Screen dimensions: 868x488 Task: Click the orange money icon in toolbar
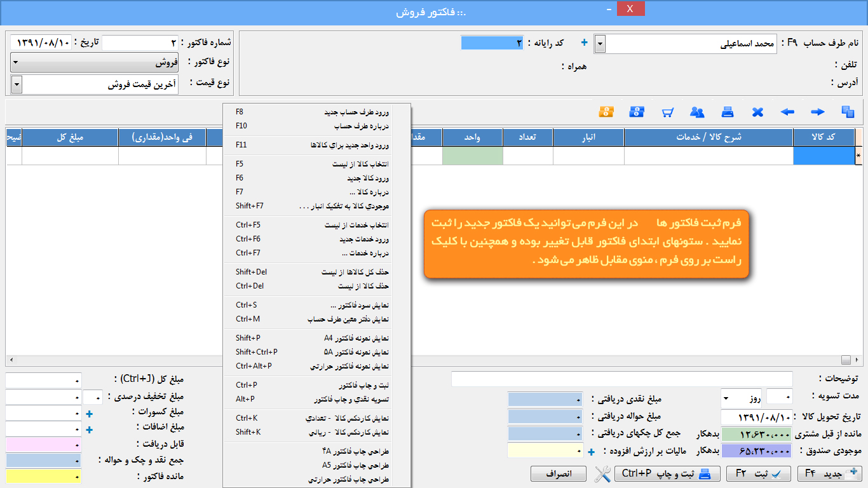[x=606, y=112]
